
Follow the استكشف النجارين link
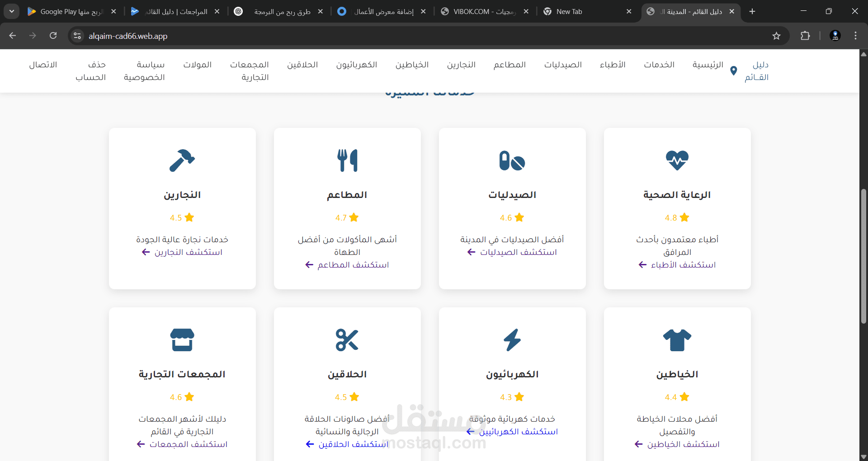[182, 252]
